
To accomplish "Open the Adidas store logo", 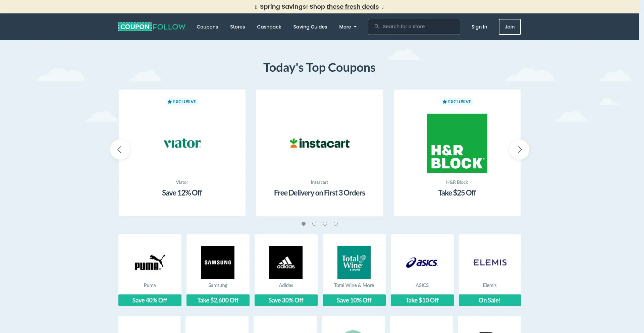I will 286,262.
